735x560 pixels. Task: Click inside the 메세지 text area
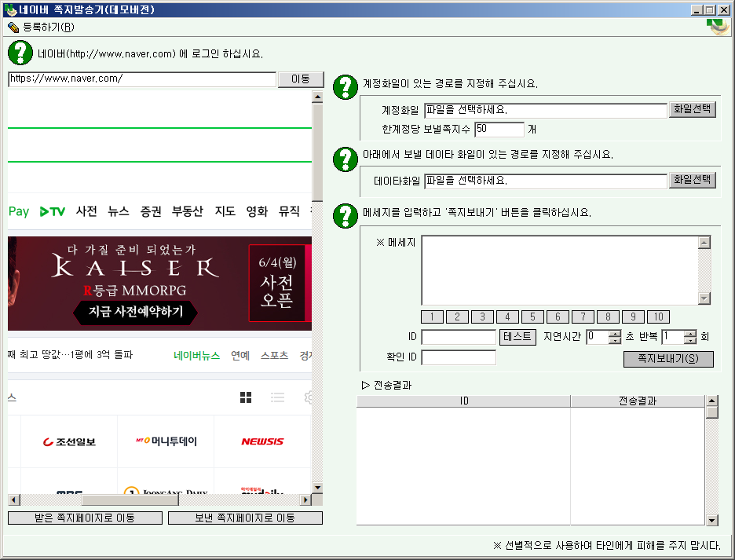(x=559, y=269)
